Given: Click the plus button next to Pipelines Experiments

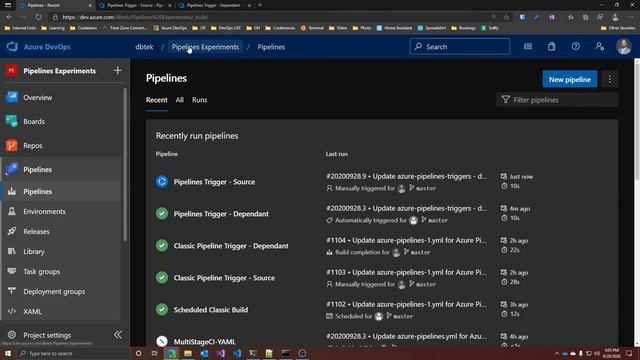Looking at the screenshot, I should (x=118, y=71).
